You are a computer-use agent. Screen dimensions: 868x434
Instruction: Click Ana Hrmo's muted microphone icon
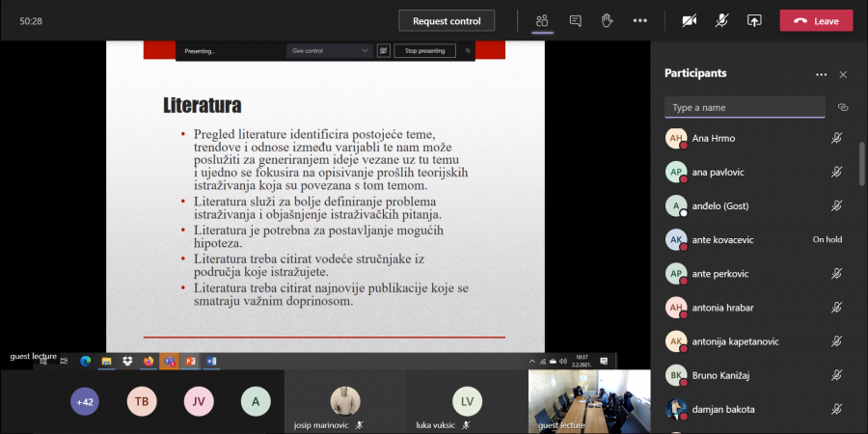(x=837, y=138)
